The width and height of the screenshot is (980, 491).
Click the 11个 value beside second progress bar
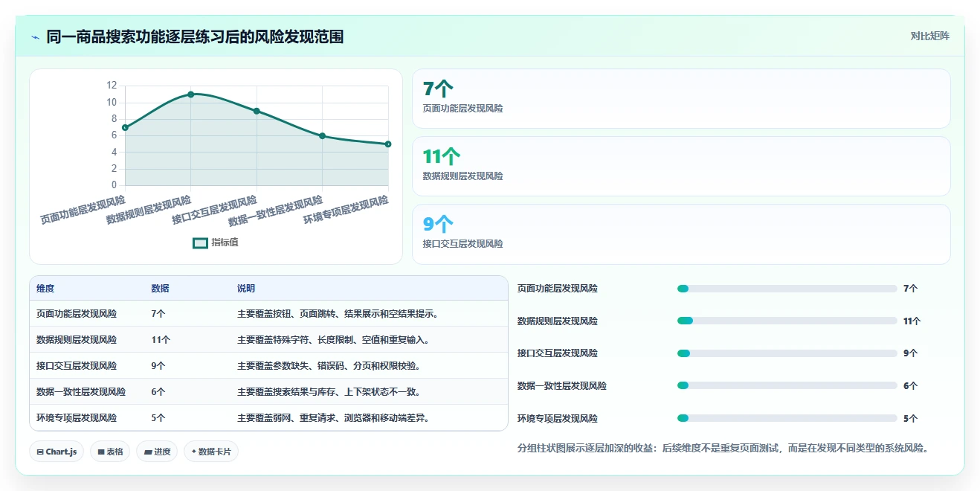coord(912,321)
